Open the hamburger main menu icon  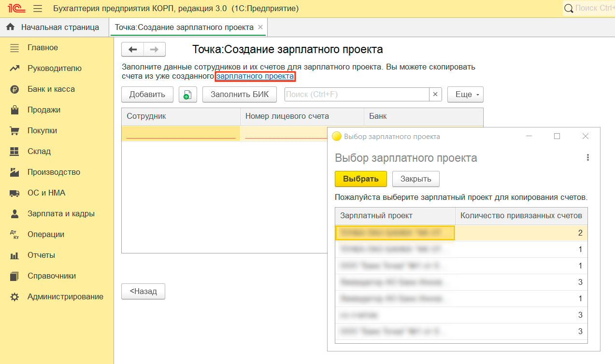click(38, 9)
